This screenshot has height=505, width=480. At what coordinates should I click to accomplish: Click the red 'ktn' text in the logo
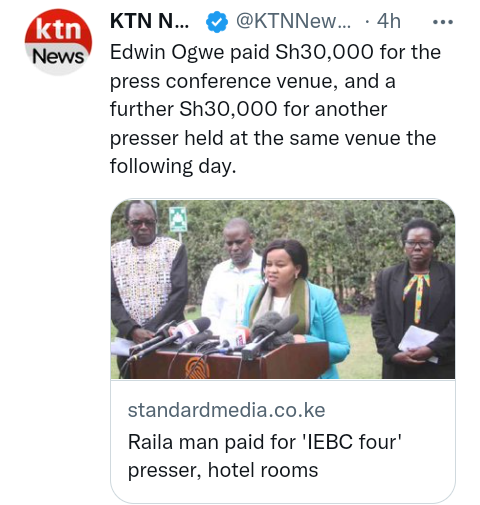[x=58, y=29]
